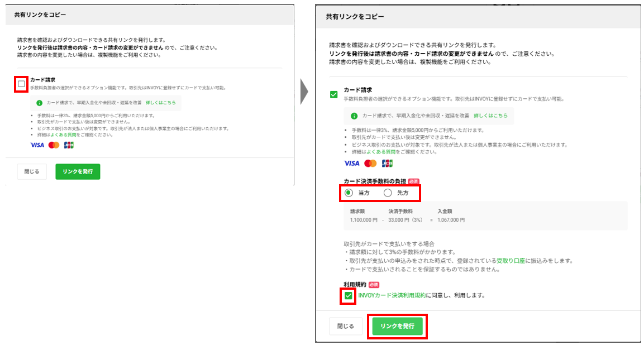
Task: Click カード請求 label in left dialog
Action: click(x=42, y=80)
